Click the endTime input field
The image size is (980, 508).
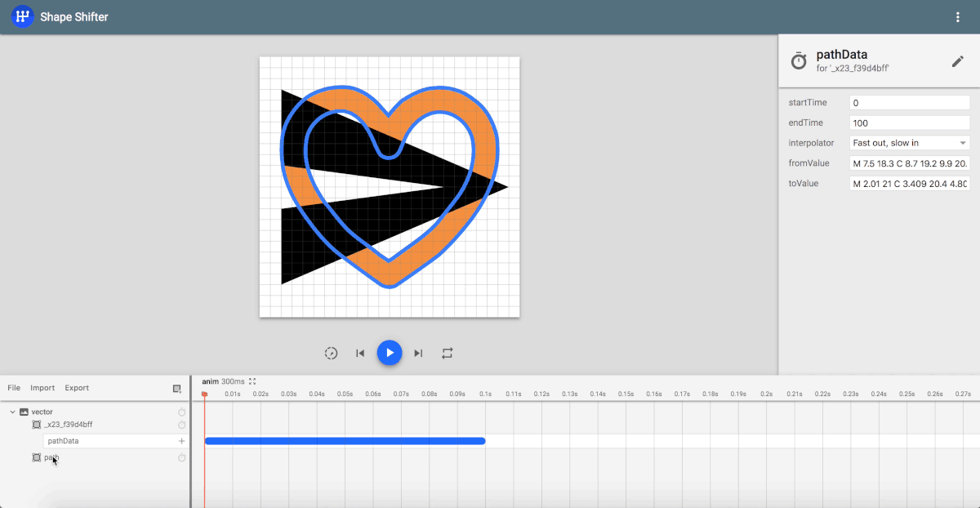910,123
